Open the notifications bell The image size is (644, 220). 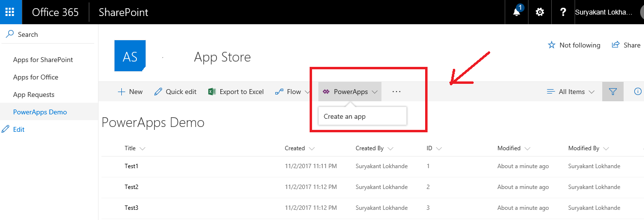(x=516, y=12)
